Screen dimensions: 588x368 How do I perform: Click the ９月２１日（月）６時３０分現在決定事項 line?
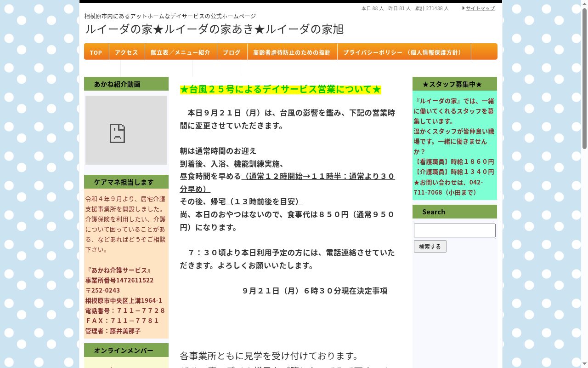click(x=315, y=291)
